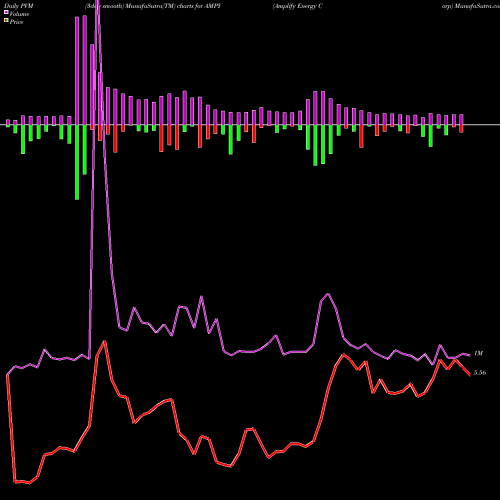Select the 'Price' legend label

[x=16, y=22]
